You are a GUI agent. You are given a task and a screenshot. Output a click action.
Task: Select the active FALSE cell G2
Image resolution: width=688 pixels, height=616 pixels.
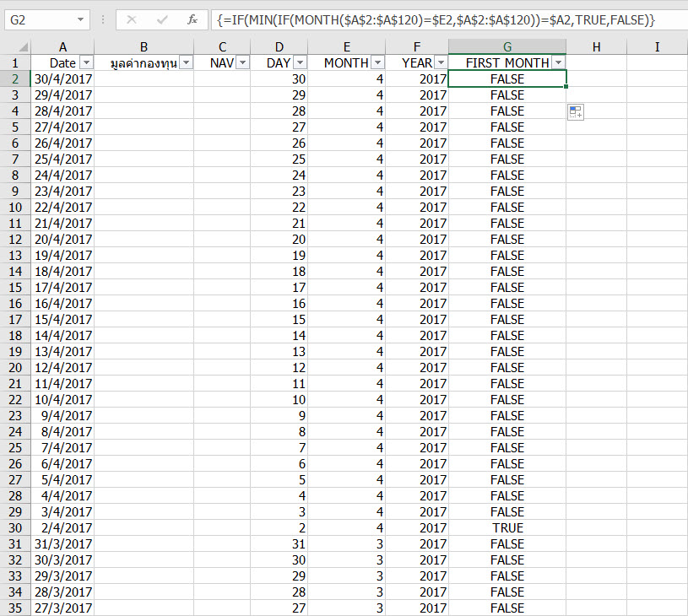point(507,79)
